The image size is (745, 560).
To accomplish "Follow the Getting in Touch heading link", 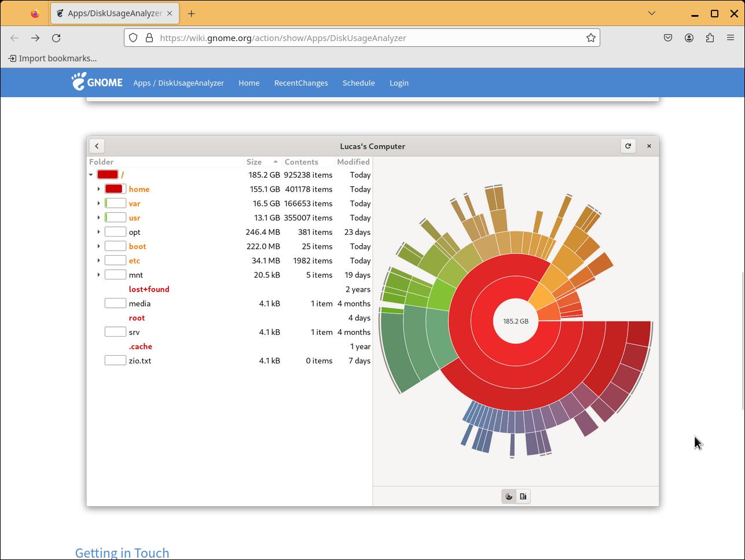I will pyautogui.click(x=122, y=552).
